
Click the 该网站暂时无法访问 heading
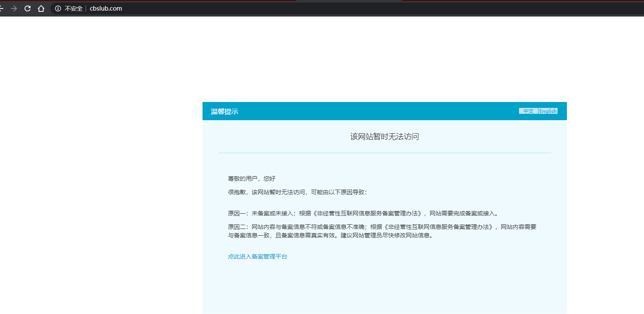[x=384, y=137]
